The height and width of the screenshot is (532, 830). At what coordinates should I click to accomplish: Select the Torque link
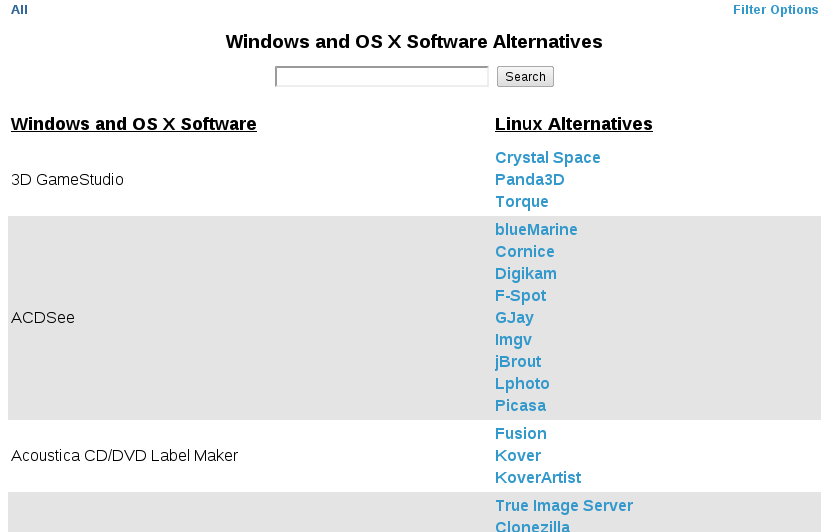tap(521, 202)
